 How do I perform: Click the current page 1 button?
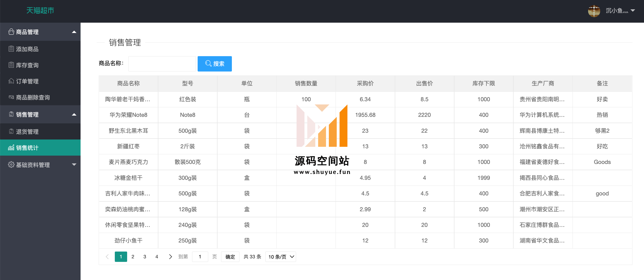pyautogui.click(x=121, y=257)
